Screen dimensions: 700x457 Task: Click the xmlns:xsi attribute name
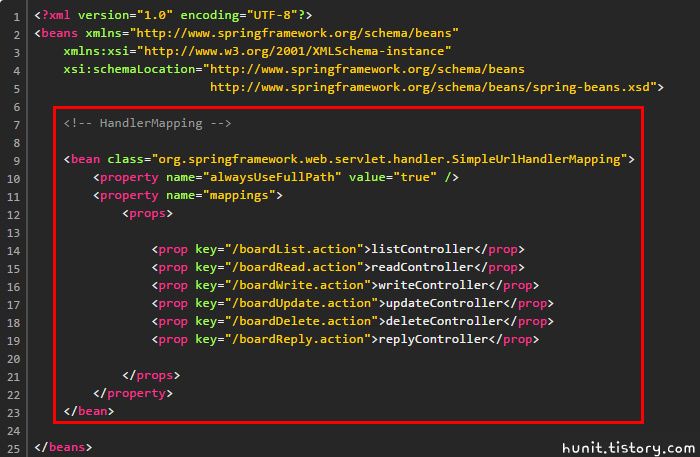(x=96, y=51)
